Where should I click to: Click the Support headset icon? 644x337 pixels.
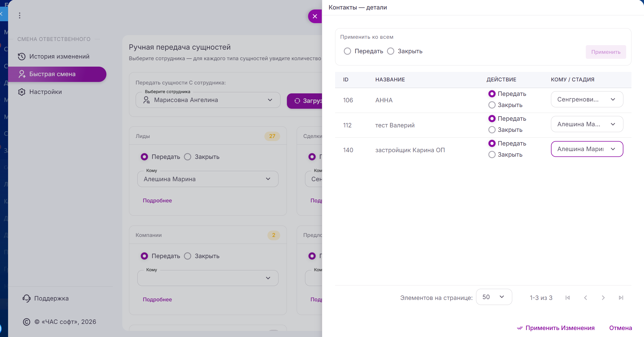pos(26,299)
